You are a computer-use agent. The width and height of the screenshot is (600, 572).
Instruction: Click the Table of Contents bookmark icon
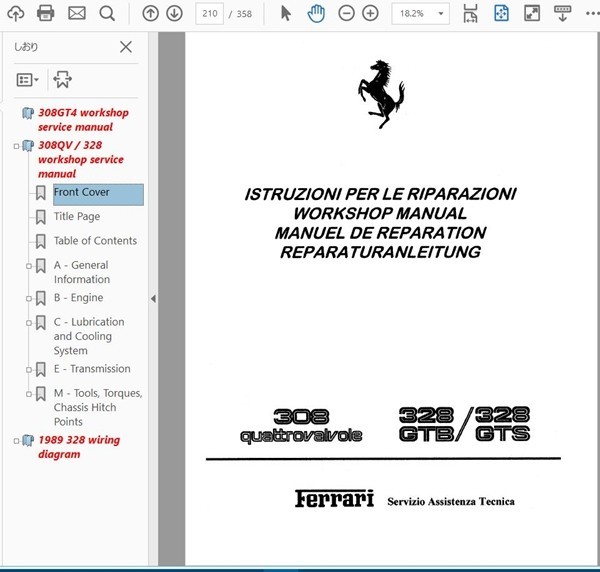click(x=41, y=241)
